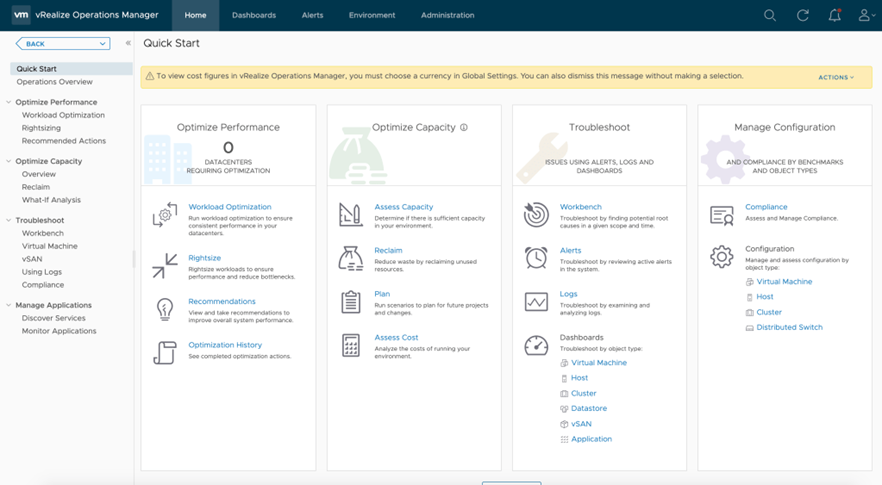The image size is (882, 485).
Task: Collapse the left navigation pane double-chevron
Action: click(x=128, y=43)
